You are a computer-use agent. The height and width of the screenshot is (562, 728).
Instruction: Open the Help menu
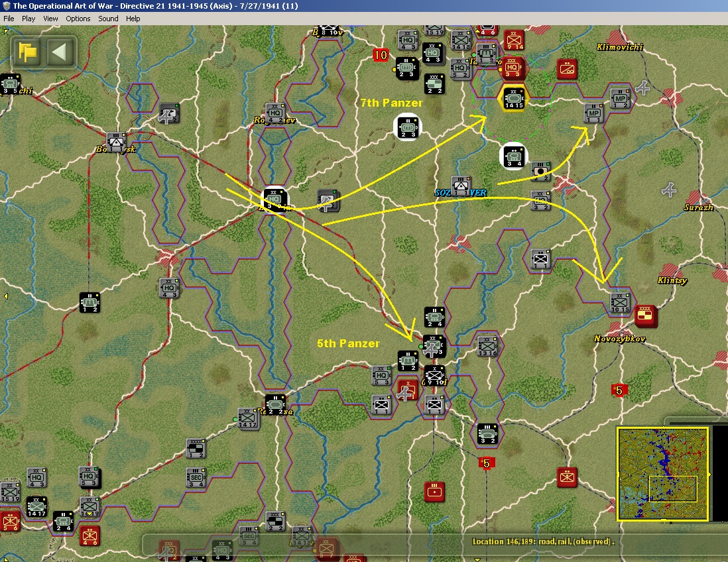pyautogui.click(x=133, y=19)
